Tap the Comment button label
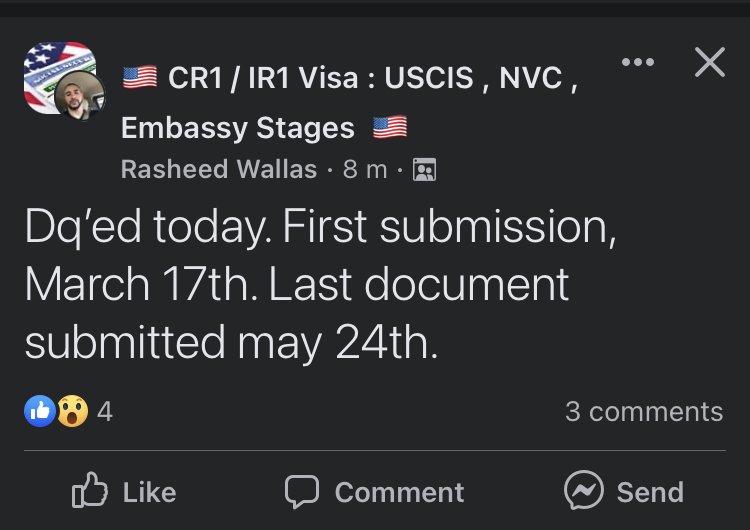Viewport: 750px width, 530px height. (399, 493)
